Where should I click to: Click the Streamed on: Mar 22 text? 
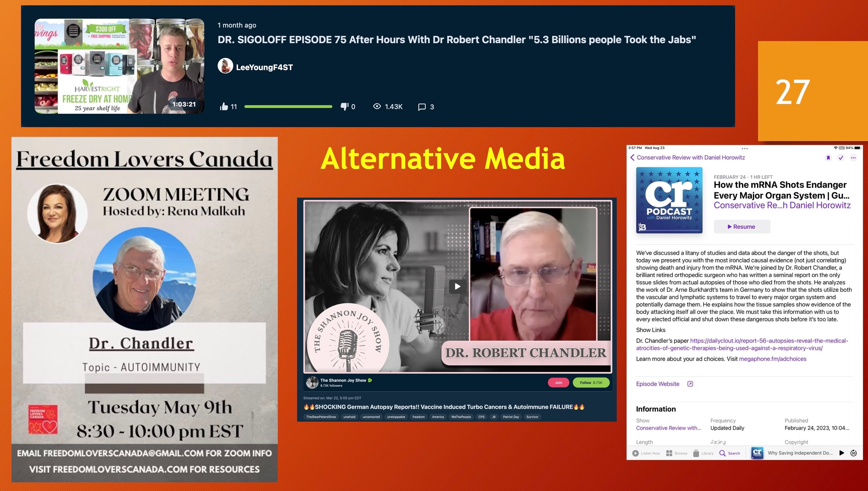[332, 398]
